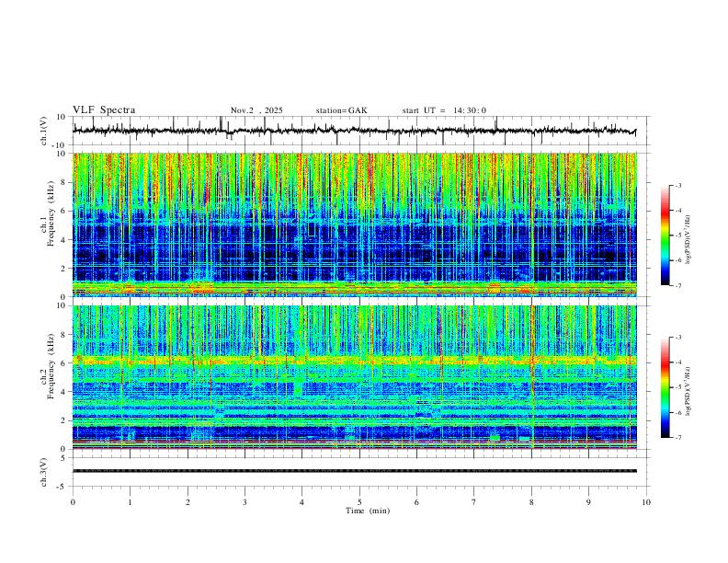Image resolution: width=728 pixels, height=563 pixels.
Task: Click the "8" kHz tick on ch.1 spectrogram
Action: [63, 182]
